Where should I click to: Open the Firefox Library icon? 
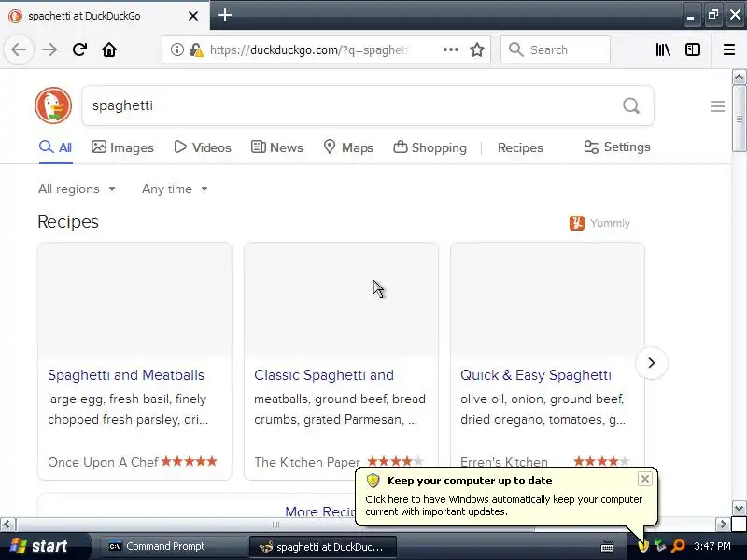[x=663, y=49]
